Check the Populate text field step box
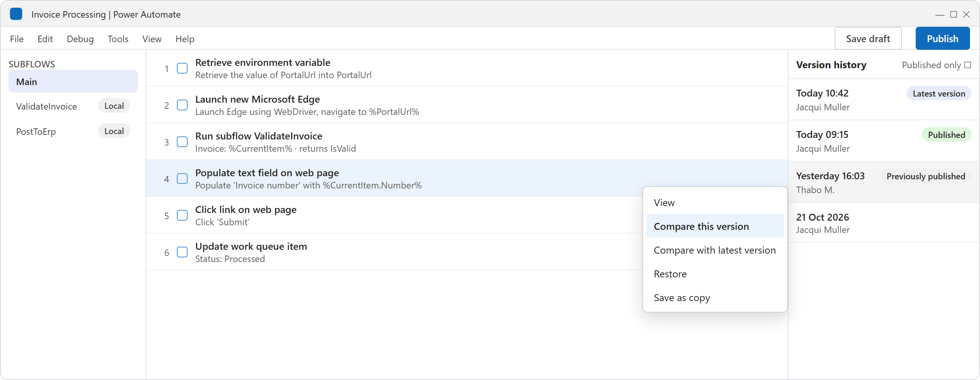The width and height of the screenshot is (980, 380). pos(182,179)
